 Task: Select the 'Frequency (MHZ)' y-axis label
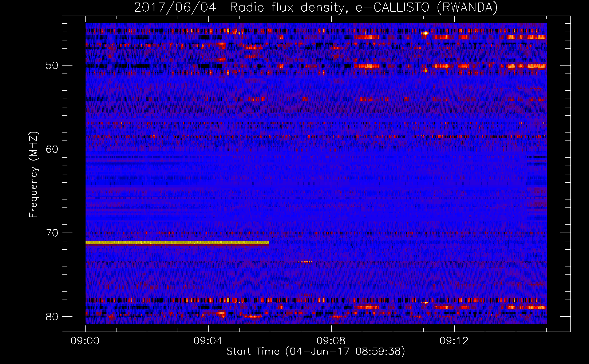point(33,175)
